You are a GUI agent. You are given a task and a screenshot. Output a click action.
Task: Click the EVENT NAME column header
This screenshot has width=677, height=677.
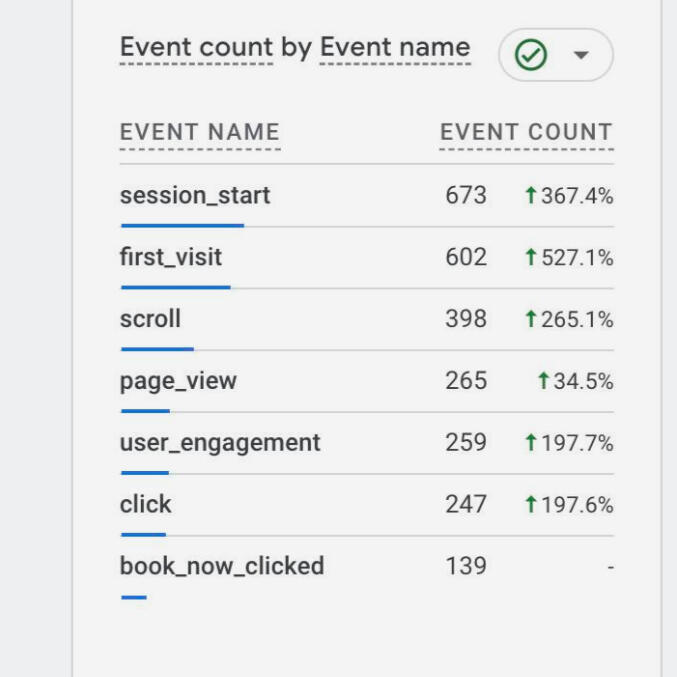pyautogui.click(x=200, y=132)
